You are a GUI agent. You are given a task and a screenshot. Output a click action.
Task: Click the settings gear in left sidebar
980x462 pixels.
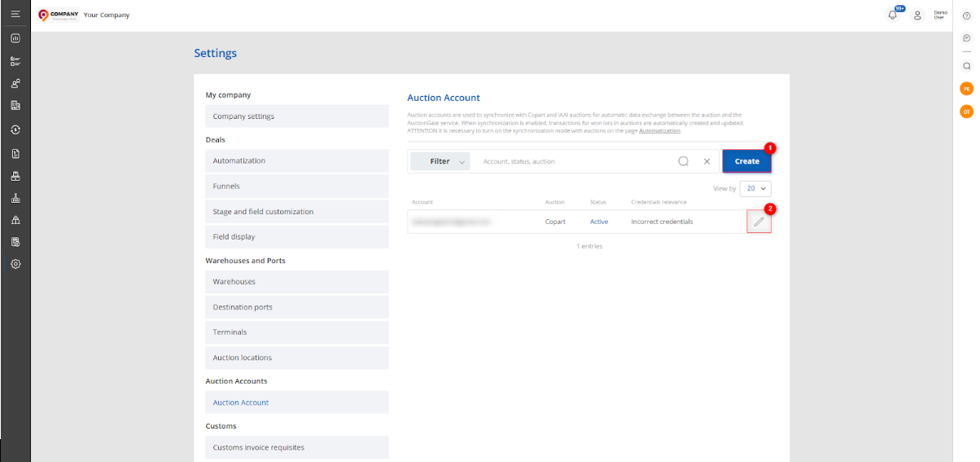pos(15,264)
